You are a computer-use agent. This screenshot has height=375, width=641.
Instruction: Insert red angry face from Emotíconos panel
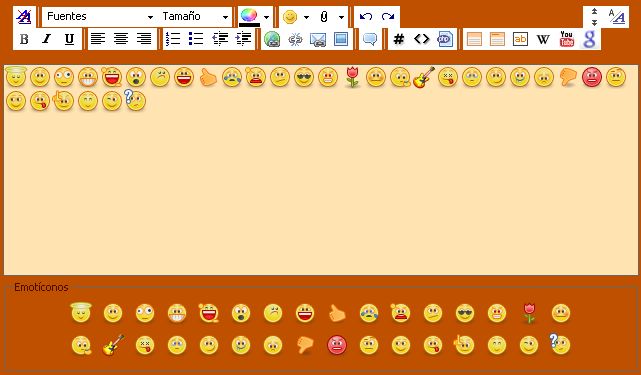[337, 345]
